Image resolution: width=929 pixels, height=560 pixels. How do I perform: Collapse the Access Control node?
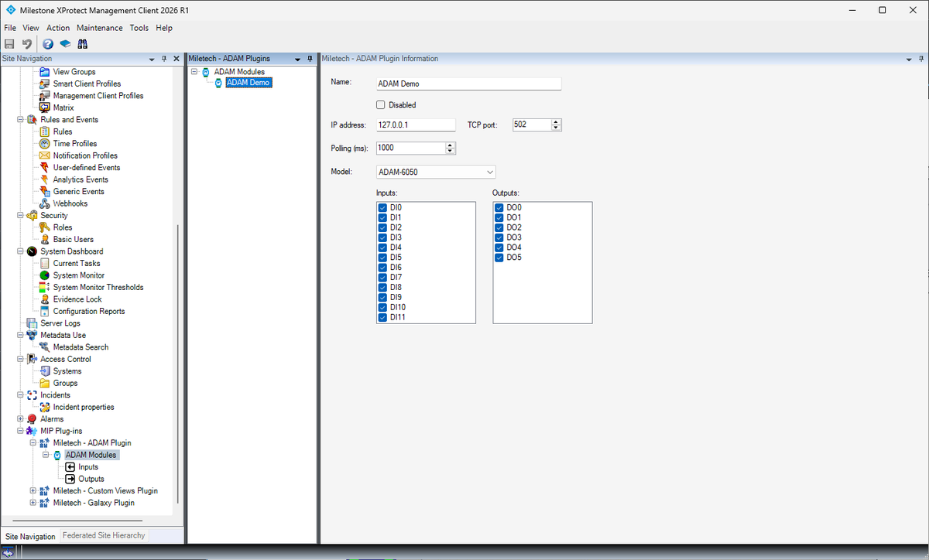point(21,359)
